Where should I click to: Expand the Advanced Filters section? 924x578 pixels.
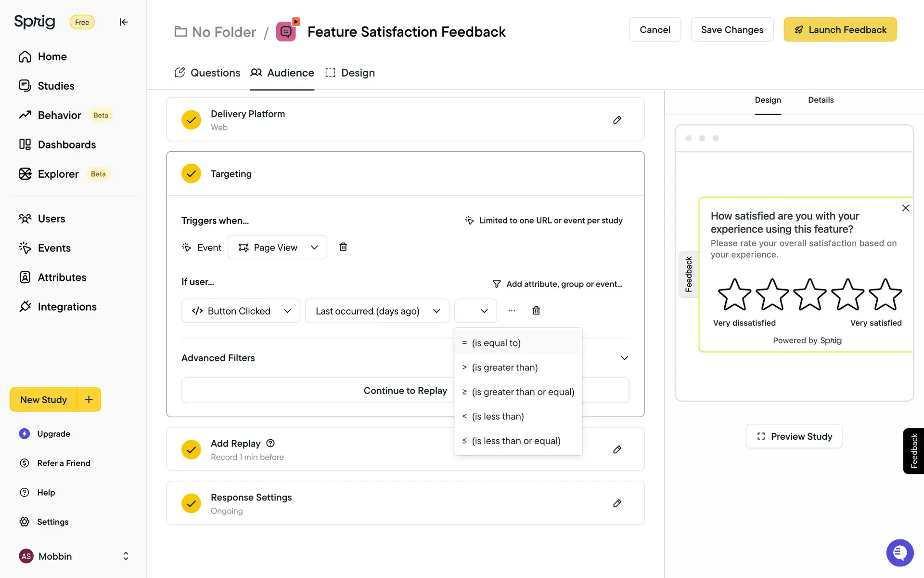(624, 358)
